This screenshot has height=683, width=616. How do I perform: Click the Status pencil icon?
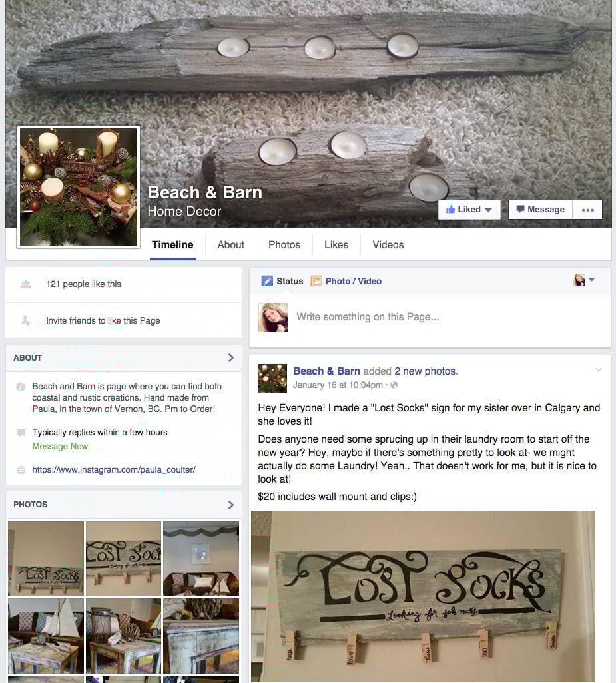tap(266, 281)
